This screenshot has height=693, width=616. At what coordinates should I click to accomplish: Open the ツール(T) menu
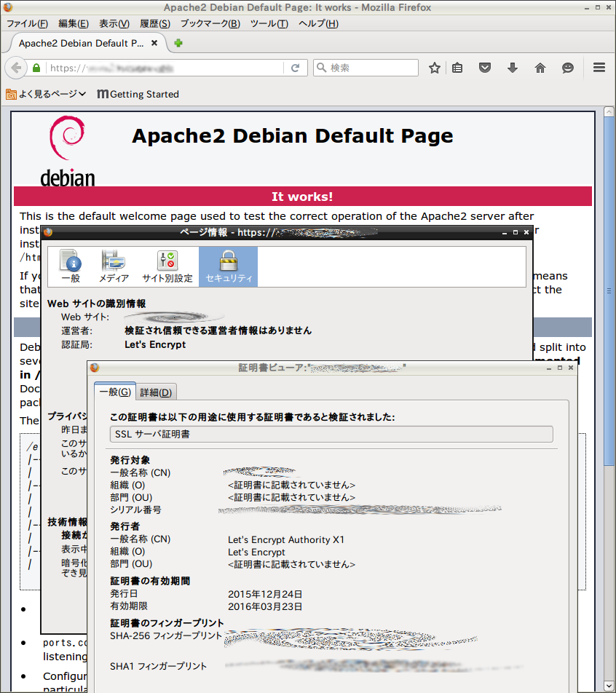tap(269, 23)
